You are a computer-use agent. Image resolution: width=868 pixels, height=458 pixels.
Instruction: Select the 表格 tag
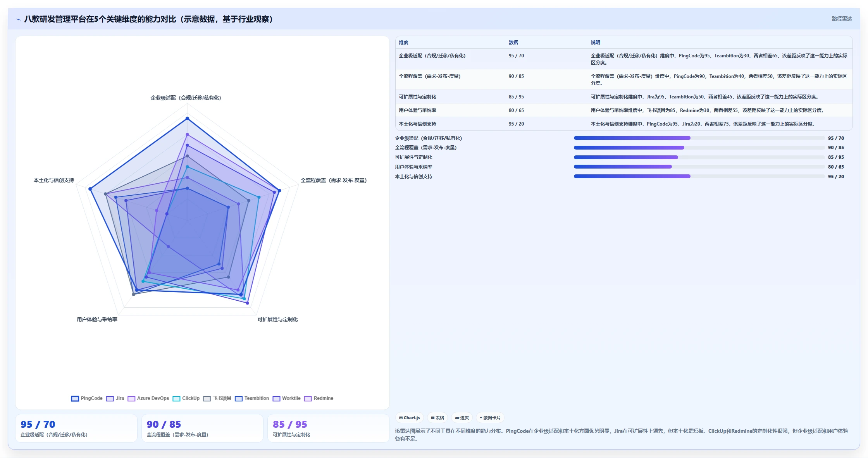437,418
